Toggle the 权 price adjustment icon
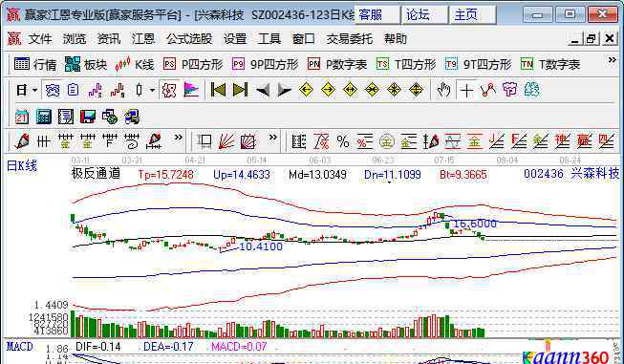 pyautogui.click(x=169, y=91)
